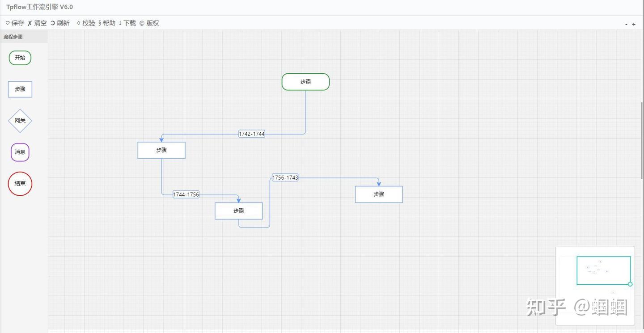The width and height of the screenshot is (644, 333).
Task: Clear the canvas using 清空
Action: 37,23
